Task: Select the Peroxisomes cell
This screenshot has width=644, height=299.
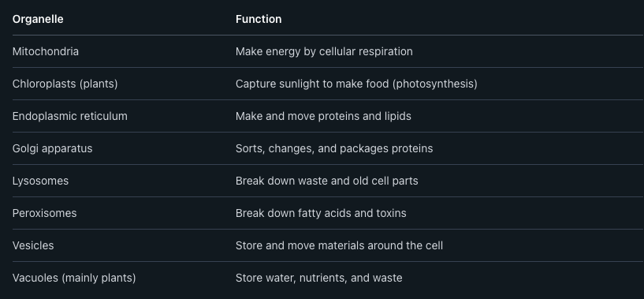Action: [44, 213]
